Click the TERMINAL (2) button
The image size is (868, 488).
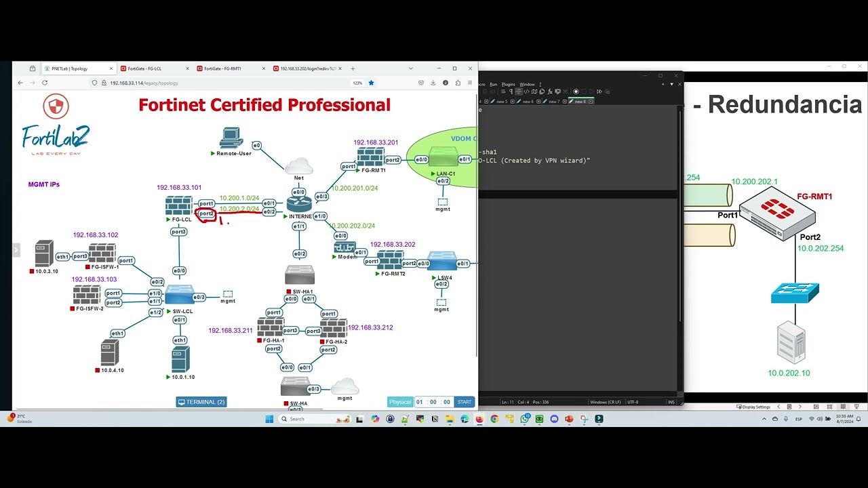pos(201,402)
